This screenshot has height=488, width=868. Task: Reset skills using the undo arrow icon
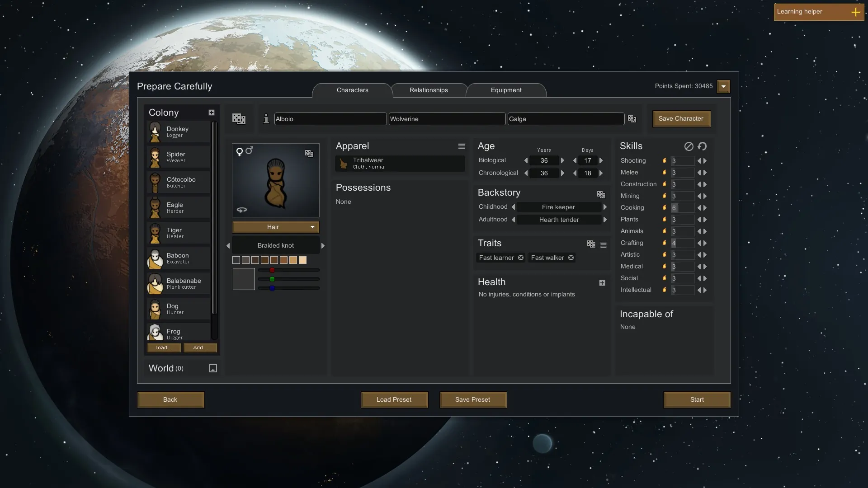[702, 146]
